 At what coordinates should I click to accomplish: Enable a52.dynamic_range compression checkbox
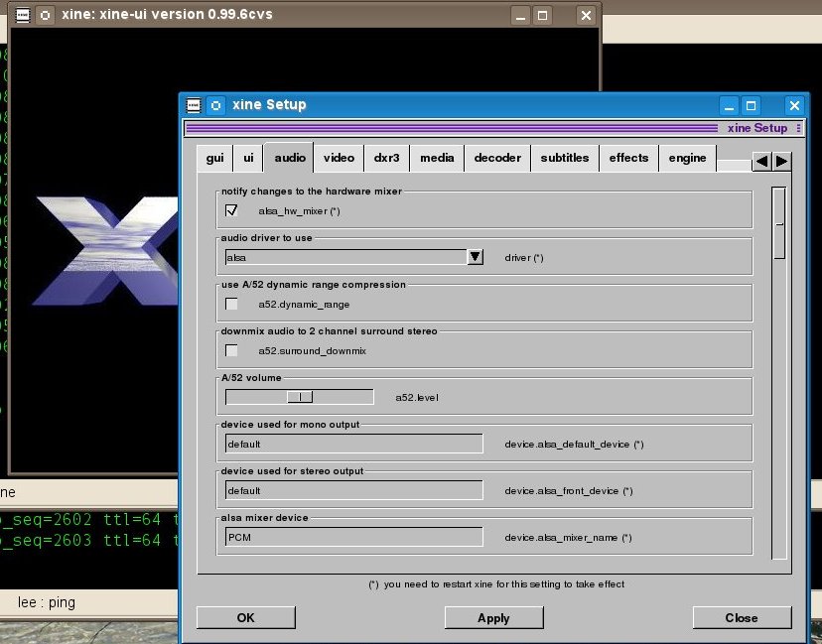231,304
